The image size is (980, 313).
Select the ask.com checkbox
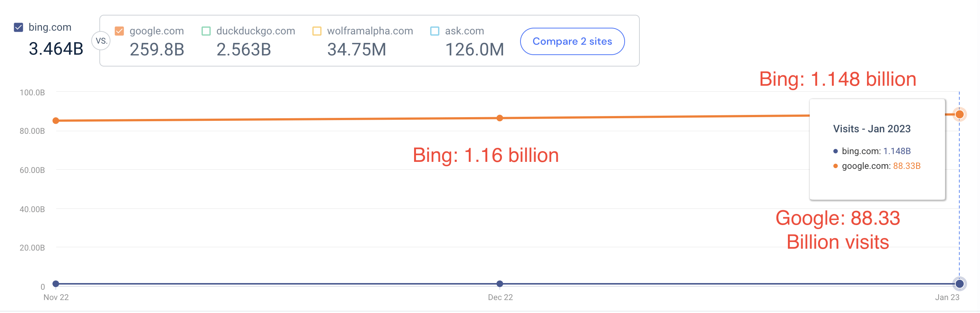coord(434,31)
